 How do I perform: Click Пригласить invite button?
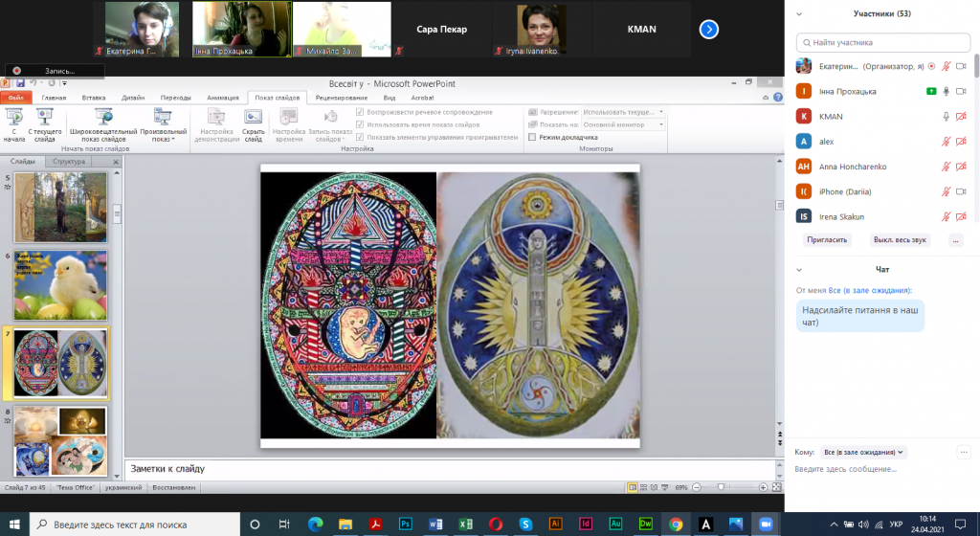[826, 240]
